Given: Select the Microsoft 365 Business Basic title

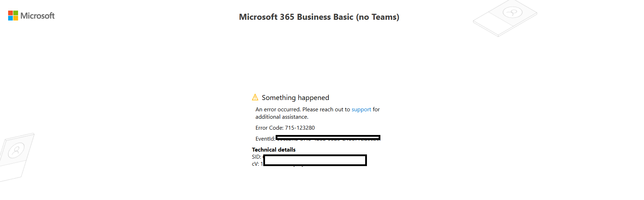Looking at the screenshot, I should [319, 17].
